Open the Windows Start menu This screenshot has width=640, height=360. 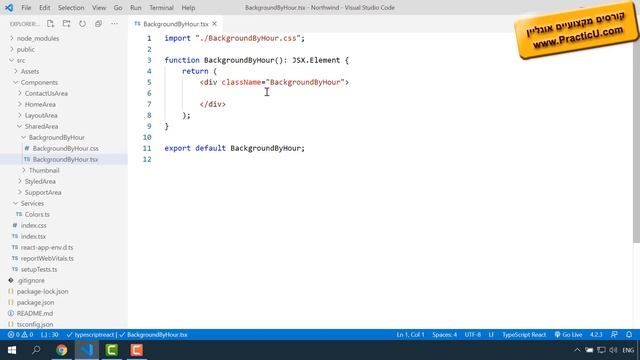11,350
